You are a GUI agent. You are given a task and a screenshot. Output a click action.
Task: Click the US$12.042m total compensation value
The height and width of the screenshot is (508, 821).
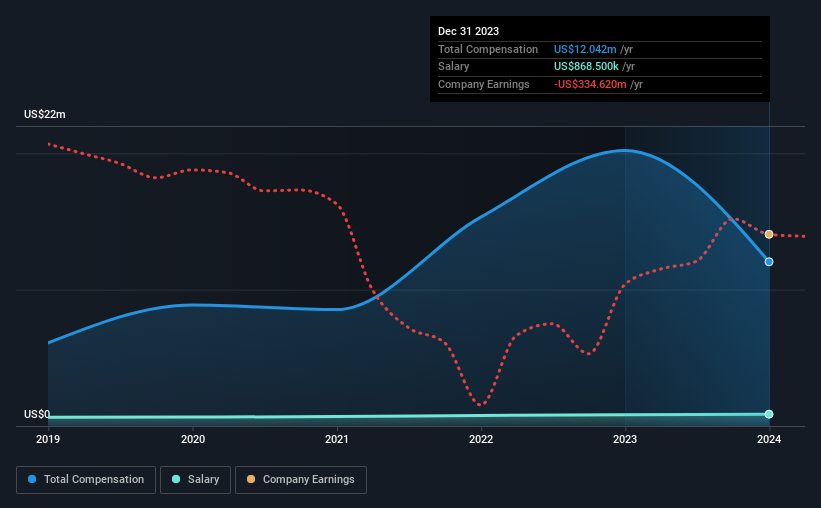(x=585, y=49)
